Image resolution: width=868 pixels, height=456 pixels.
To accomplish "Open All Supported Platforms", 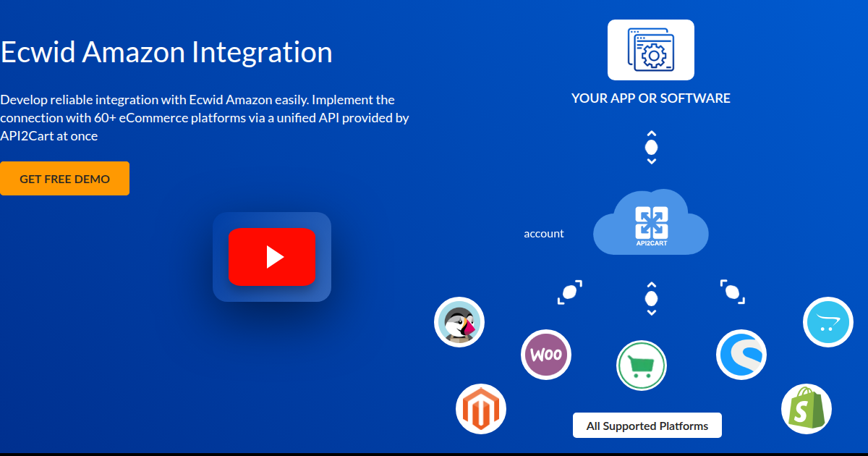I will [647, 426].
